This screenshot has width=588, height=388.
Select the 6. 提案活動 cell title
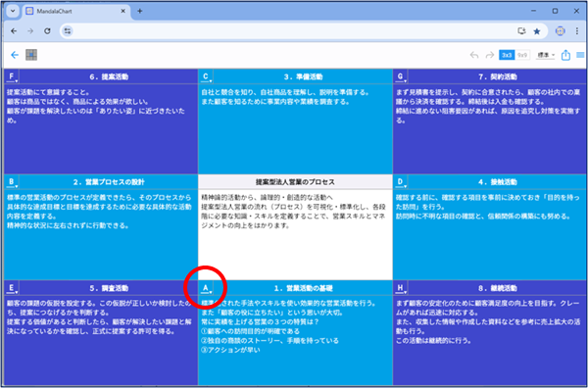[x=110, y=76]
